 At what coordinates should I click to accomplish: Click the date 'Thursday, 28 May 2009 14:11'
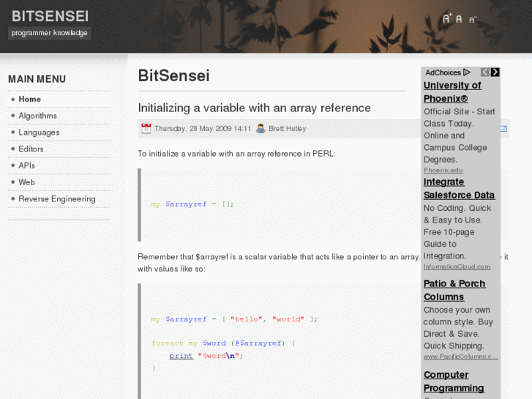(x=203, y=129)
